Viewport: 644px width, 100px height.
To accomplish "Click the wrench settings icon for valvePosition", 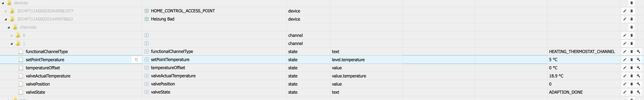I will 638,84.
